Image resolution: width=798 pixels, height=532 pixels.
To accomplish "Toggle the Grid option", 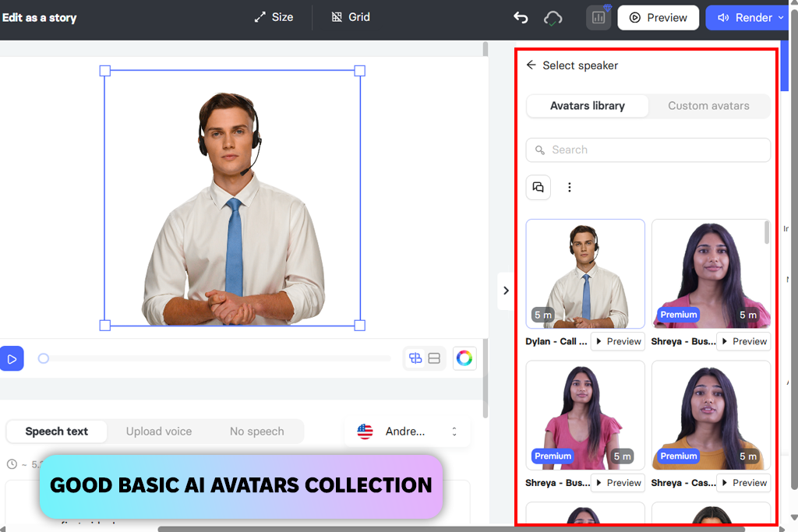I will tap(351, 17).
